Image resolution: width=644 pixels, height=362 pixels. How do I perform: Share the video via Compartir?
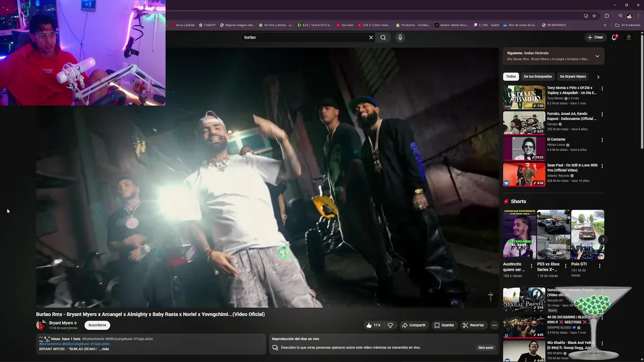tap(414, 325)
